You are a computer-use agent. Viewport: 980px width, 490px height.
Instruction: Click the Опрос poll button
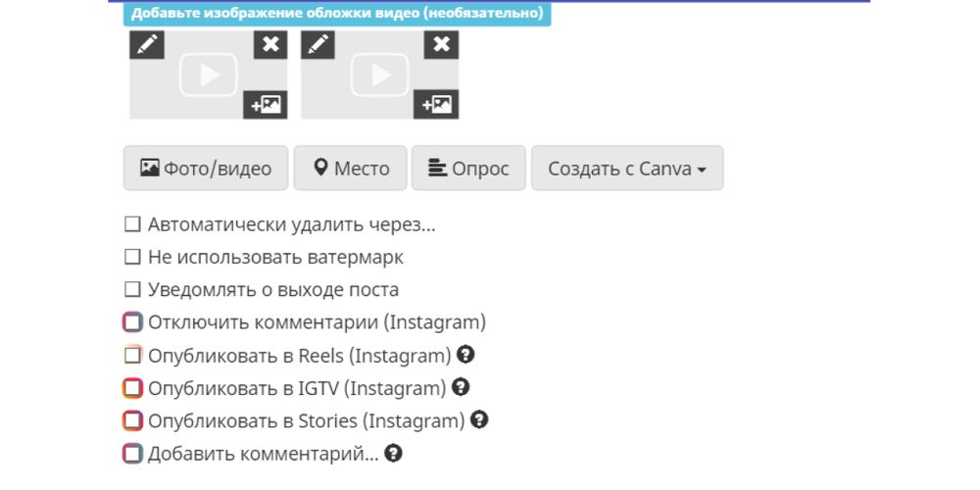(468, 169)
